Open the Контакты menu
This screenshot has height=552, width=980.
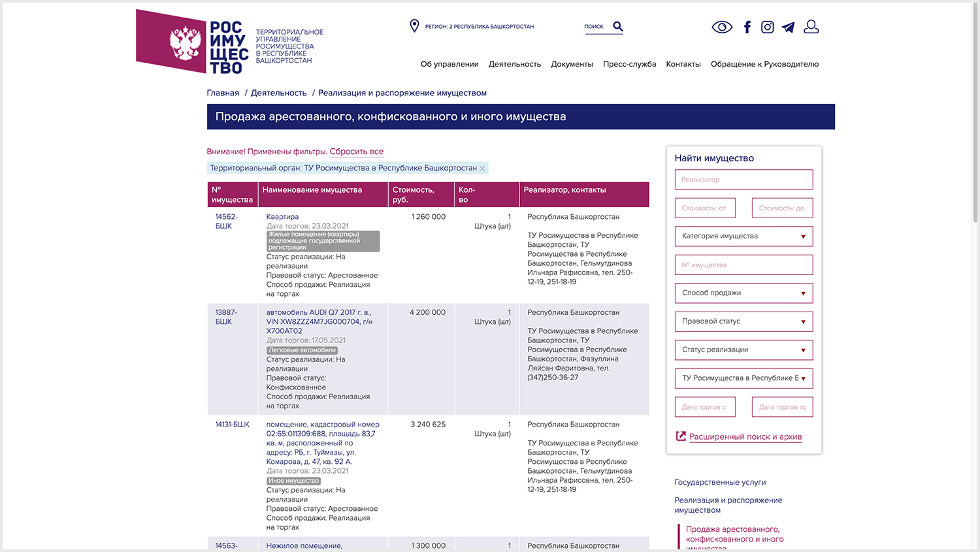(x=683, y=64)
